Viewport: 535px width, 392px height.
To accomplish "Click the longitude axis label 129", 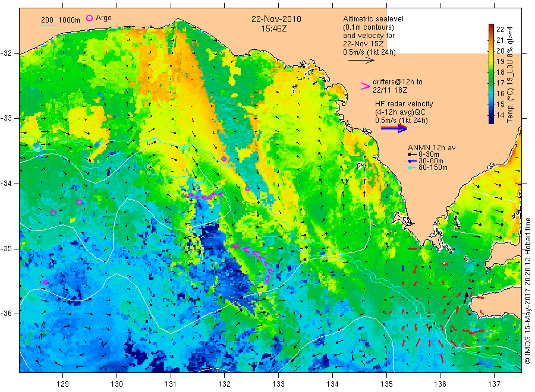I will point(63,384).
